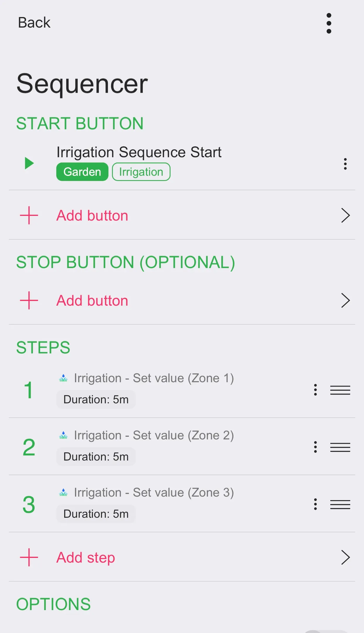Tap the Duration: 5m chip on step 3
The image size is (364, 633).
pos(96,514)
